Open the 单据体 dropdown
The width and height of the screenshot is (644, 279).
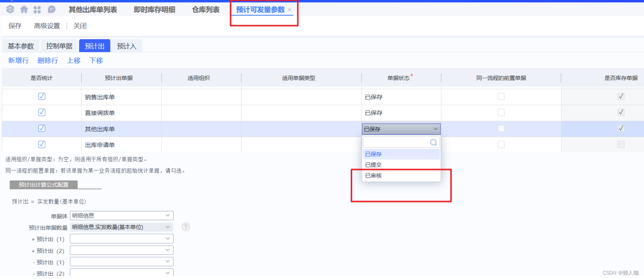click(122, 216)
